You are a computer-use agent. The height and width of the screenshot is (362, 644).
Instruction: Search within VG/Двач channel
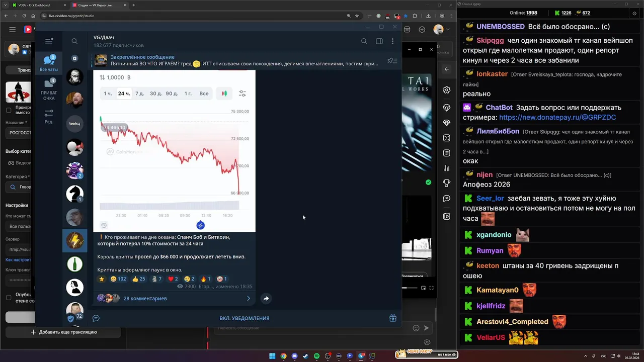[x=364, y=41]
